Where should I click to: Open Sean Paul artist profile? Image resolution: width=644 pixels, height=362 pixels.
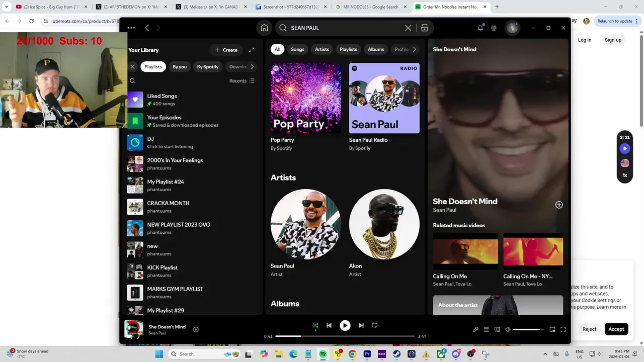pyautogui.click(x=306, y=233)
